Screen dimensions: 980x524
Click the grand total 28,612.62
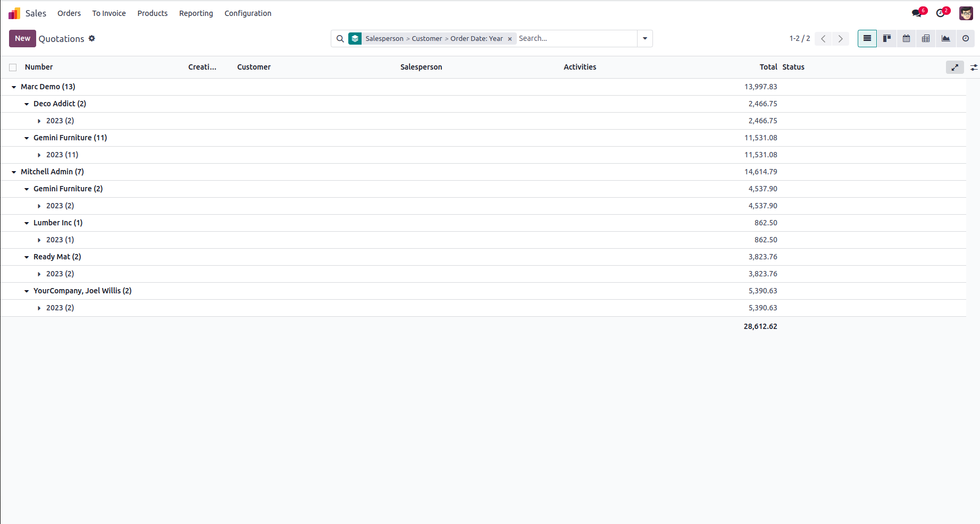coord(760,326)
